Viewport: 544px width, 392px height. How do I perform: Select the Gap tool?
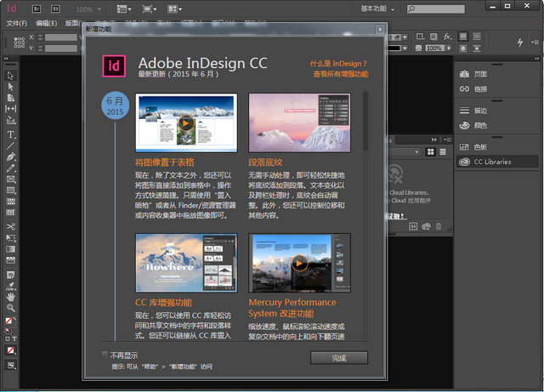point(10,109)
